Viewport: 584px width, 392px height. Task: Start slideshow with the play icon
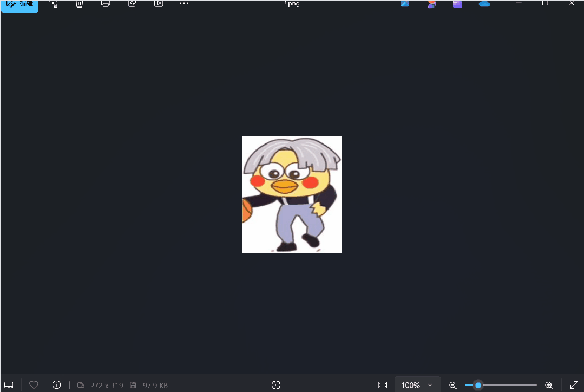159,4
